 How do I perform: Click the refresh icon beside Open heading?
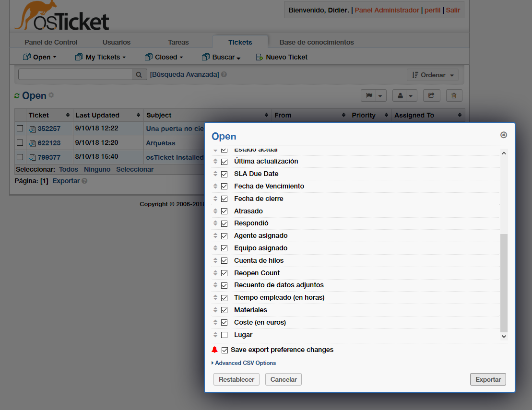(17, 95)
